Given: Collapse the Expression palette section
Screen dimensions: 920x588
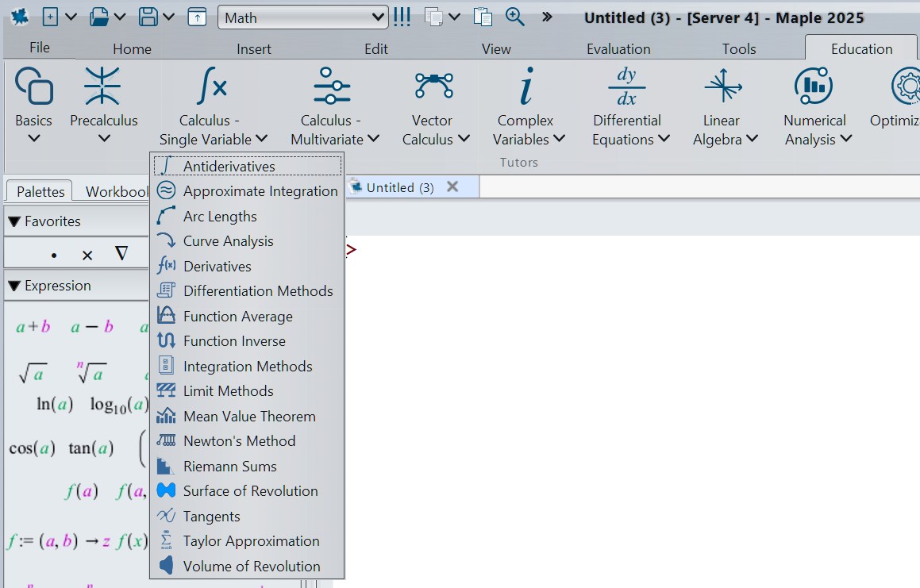Looking at the screenshot, I should coord(14,286).
